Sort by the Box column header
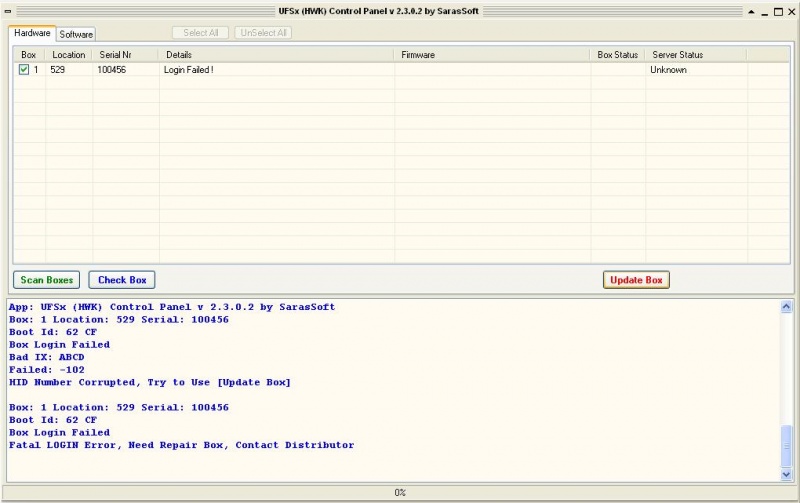 [29, 55]
